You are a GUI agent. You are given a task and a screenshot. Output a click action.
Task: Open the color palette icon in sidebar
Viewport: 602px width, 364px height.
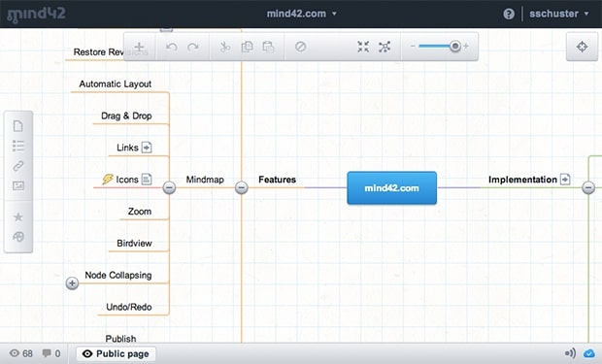click(x=18, y=237)
